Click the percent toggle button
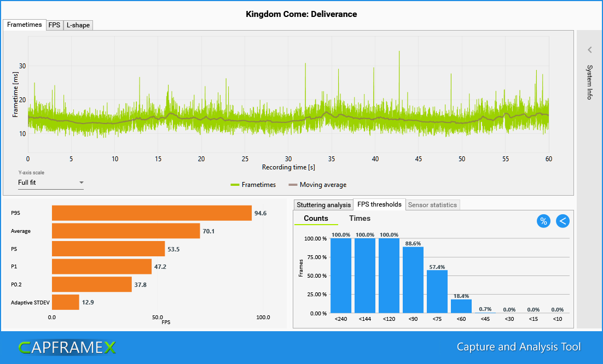The height and width of the screenshot is (364, 603). pyautogui.click(x=543, y=221)
